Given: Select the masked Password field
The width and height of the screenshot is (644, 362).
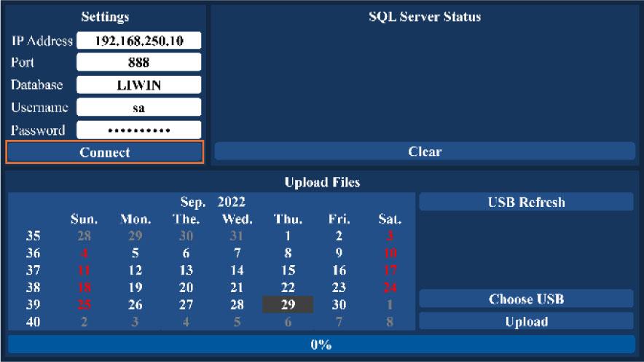Looking at the screenshot, I should pyautogui.click(x=138, y=130).
